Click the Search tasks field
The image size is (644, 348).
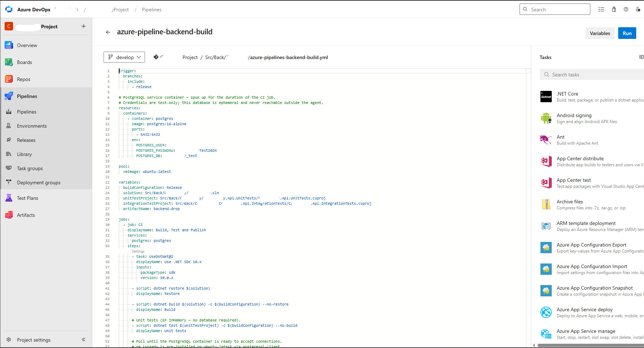[x=592, y=75]
